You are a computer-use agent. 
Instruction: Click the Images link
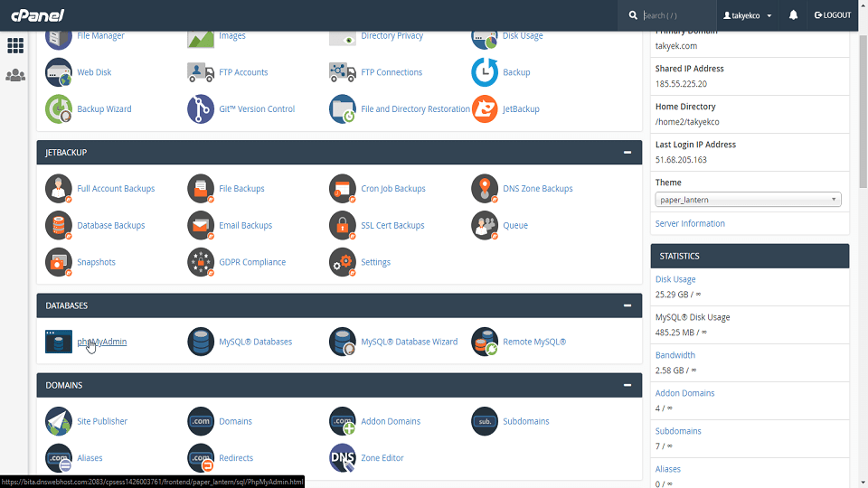point(232,35)
